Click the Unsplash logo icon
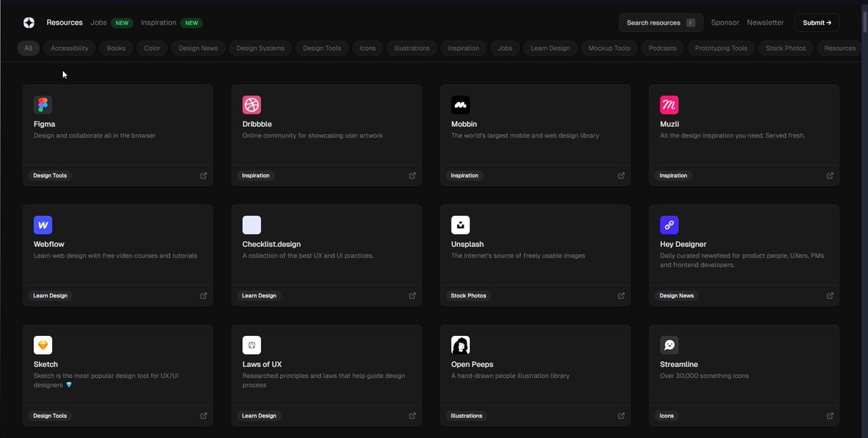Image resolution: width=868 pixels, height=438 pixels. click(x=460, y=225)
